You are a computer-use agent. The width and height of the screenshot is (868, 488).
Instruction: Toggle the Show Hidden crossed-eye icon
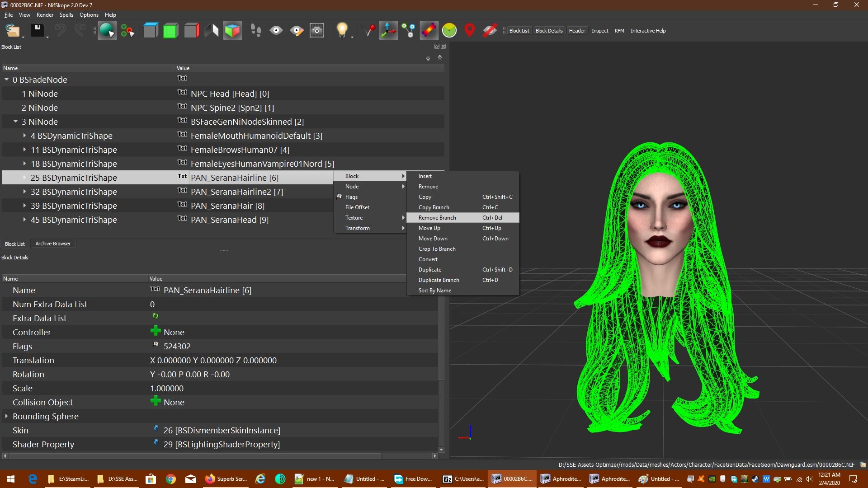(490, 31)
